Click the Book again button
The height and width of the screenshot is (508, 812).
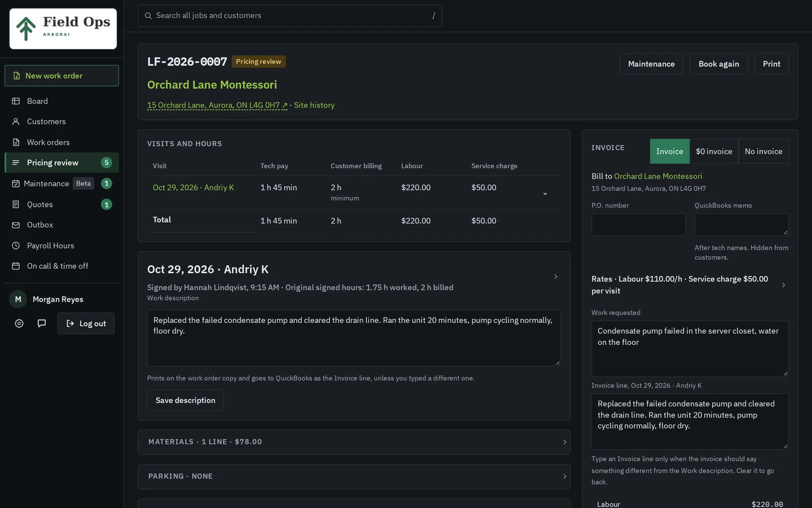pos(719,64)
